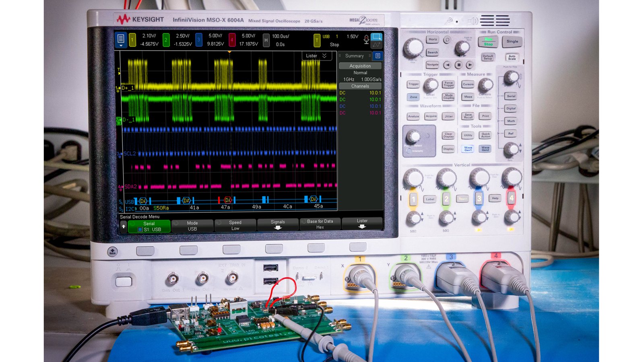Click the microphone icon near screen top

(367, 40)
